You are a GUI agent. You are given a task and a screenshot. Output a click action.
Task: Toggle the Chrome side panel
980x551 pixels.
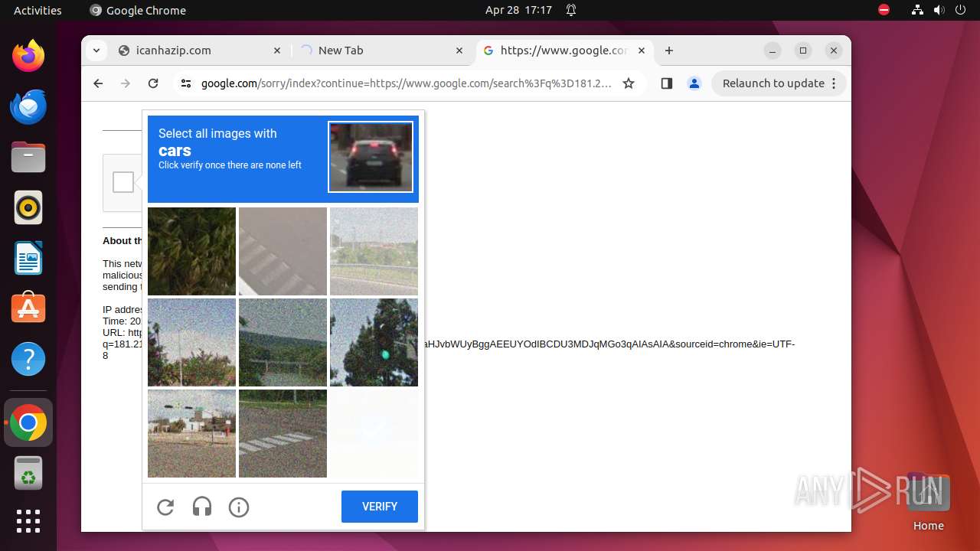click(666, 83)
